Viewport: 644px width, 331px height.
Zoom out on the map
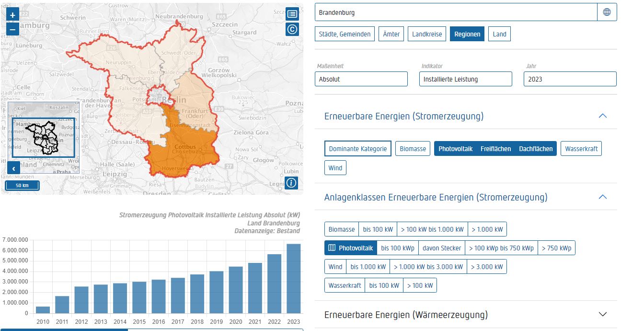point(12,30)
